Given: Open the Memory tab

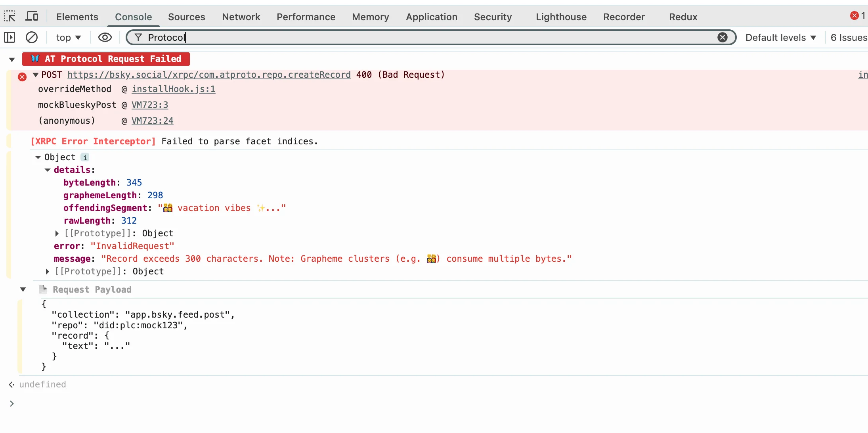Looking at the screenshot, I should click(x=370, y=17).
